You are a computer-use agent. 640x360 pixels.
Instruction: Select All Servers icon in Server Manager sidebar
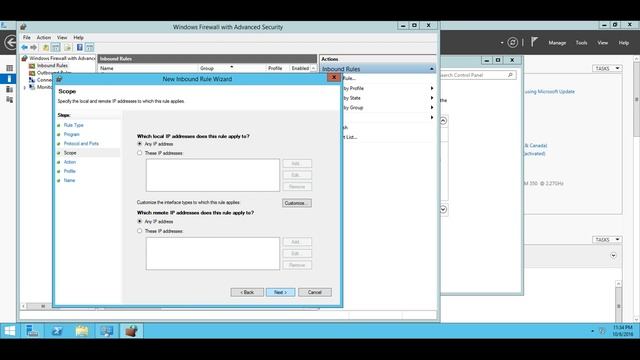coord(9,89)
